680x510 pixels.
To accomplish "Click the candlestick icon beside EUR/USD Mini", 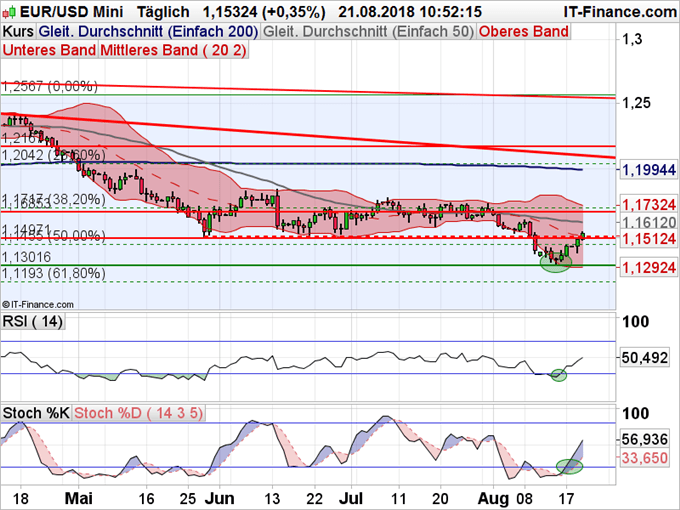I will (x=9, y=12).
